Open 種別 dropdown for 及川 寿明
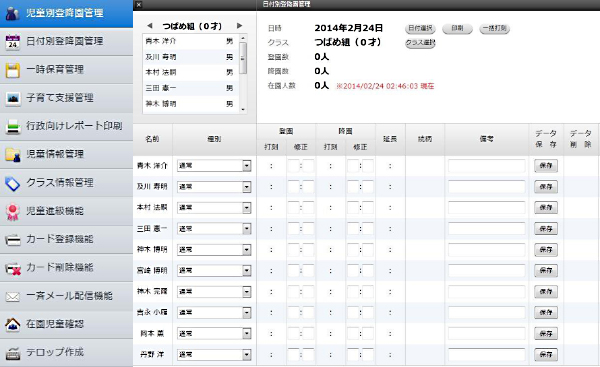The height and width of the screenshot is (367, 600). click(x=247, y=187)
